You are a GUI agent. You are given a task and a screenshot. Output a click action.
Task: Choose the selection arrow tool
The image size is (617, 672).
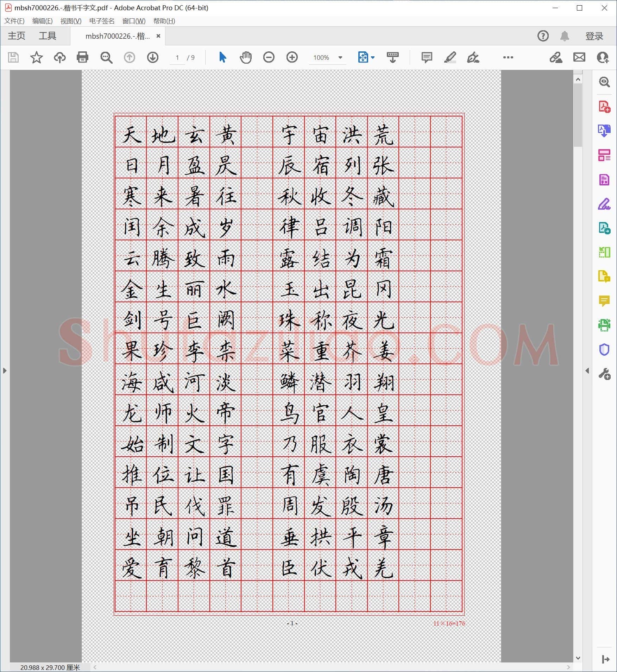click(222, 57)
